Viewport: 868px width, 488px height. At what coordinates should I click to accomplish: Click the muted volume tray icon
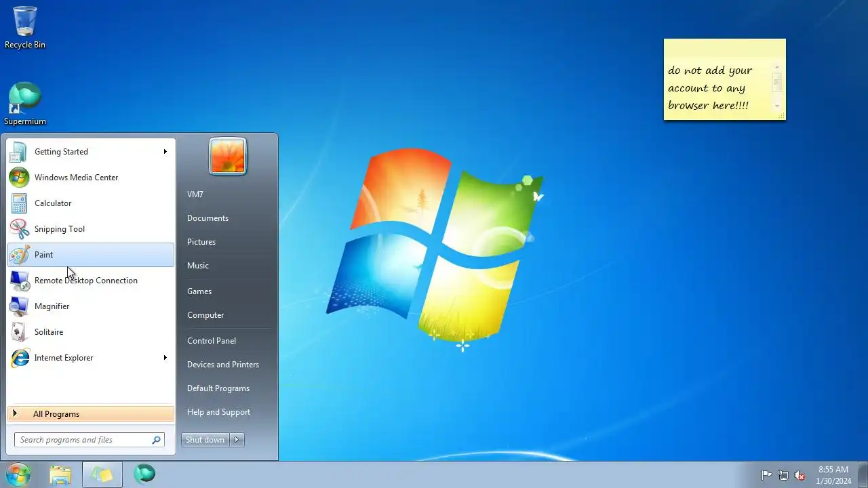pyautogui.click(x=800, y=475)
